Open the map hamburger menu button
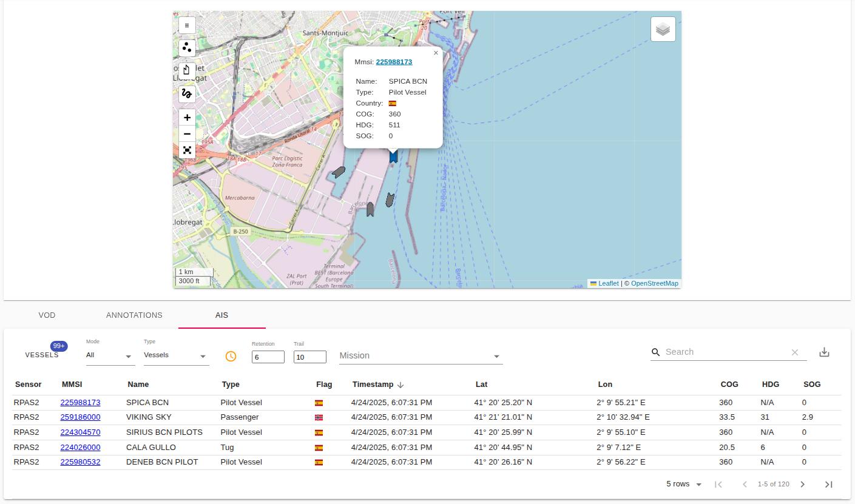Viewport: 855px width, 504px height. 187,25
